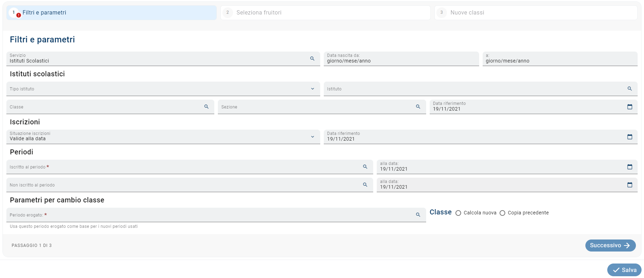Open the Sezione search icon
The width and height of the screenshot is (644, 278).
click(x=418, y=107)
